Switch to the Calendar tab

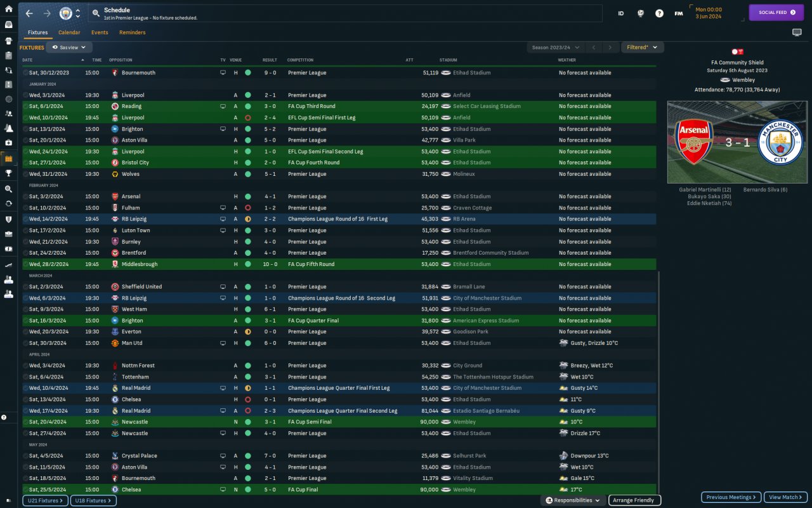tap(69, 32)
